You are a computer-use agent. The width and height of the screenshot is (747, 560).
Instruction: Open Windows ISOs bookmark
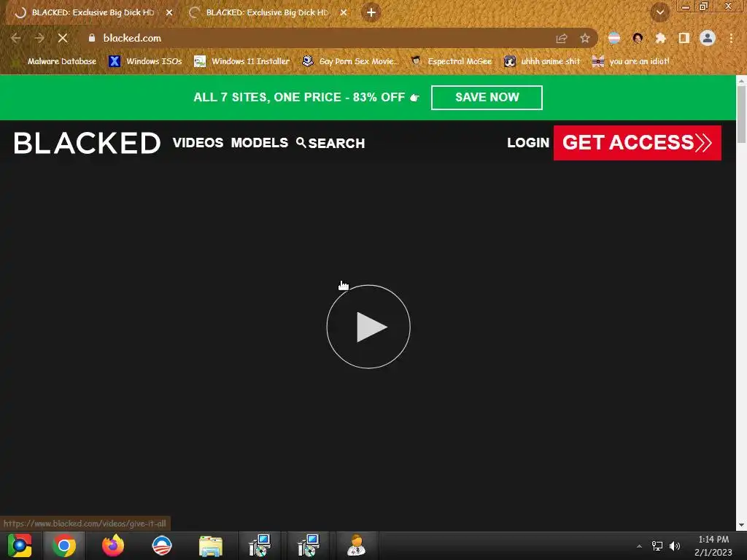point(145,61)
